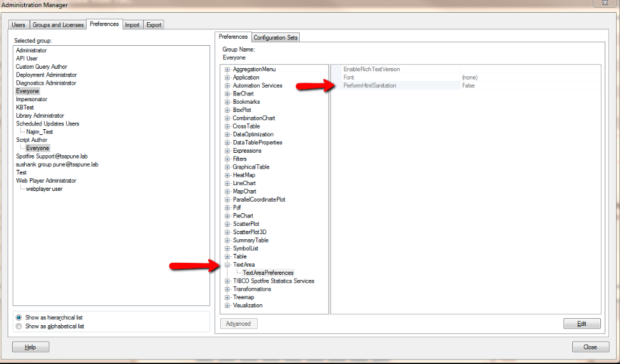Select the Impersonator group
Screen dimensions: 620x364
pos(32,99)
